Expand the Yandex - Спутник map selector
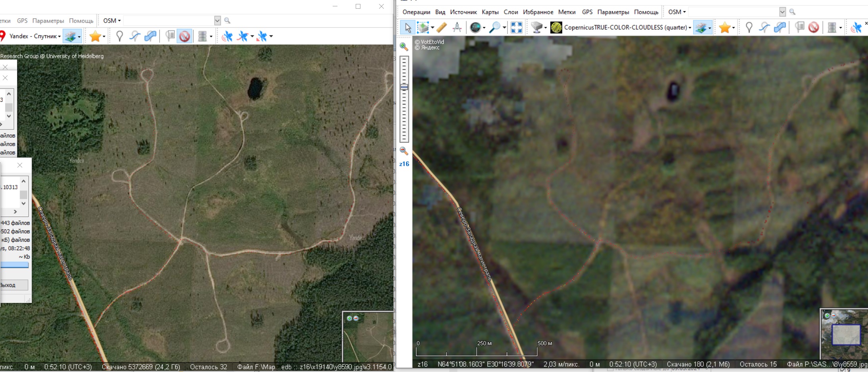Screen dimensions: 868x372 59,37
